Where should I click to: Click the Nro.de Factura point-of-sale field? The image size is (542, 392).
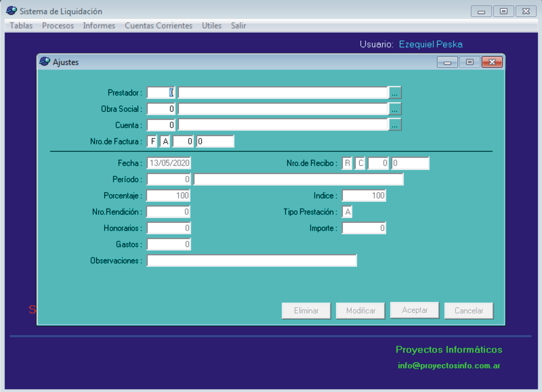(x=183, y=141)
